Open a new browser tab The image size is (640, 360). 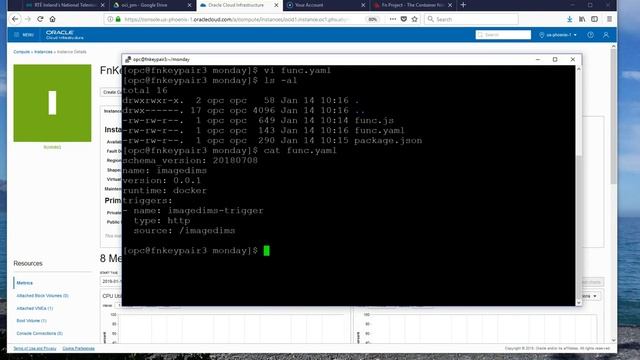[x=463, y=5]
